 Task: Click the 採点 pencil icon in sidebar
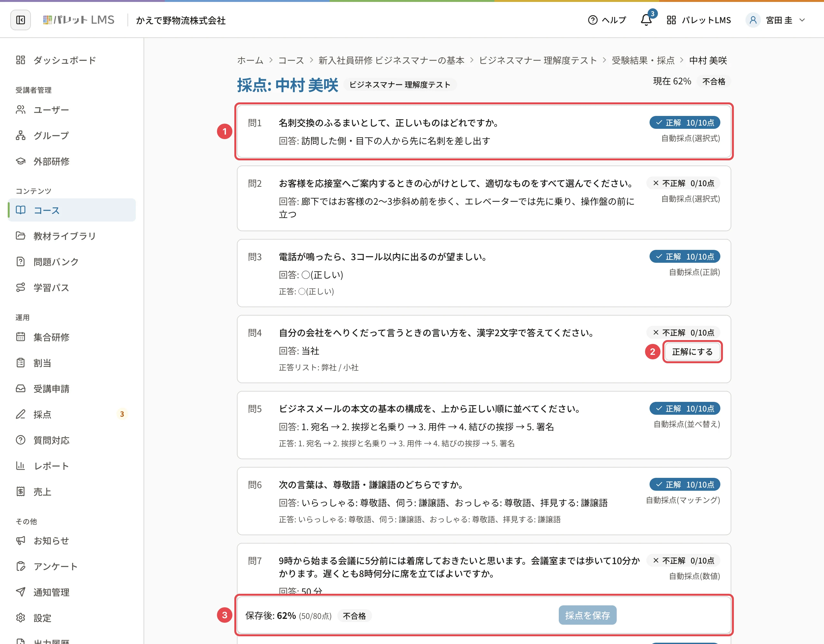[x=21, y=414]
